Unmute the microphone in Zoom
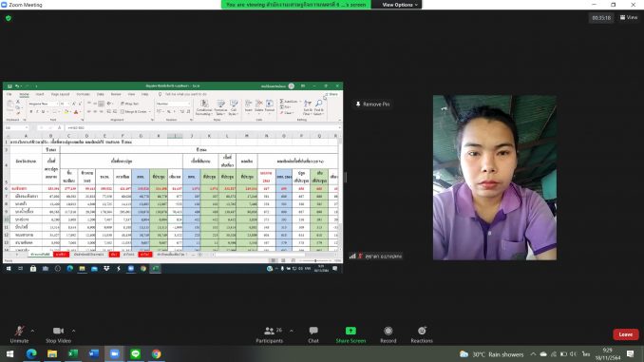This screenshot has width=644, height=362. coord(19,334)
